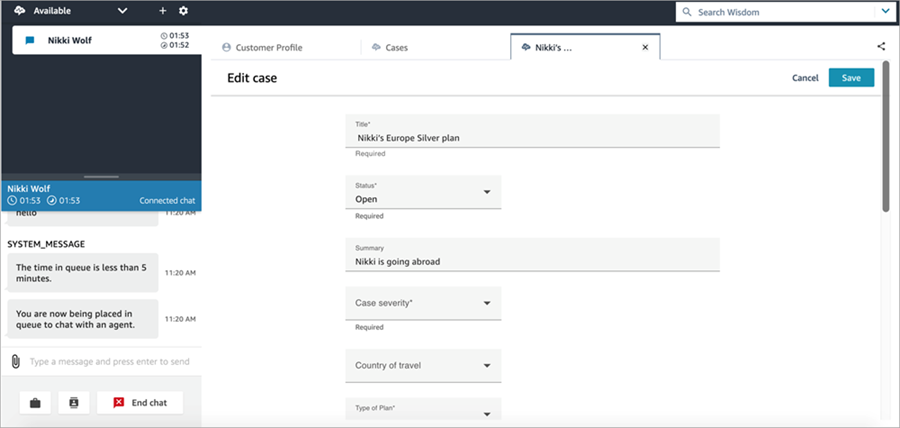Expand the Available status dropdown
This screenshot has width=900, height=428.
coord(122,11)
